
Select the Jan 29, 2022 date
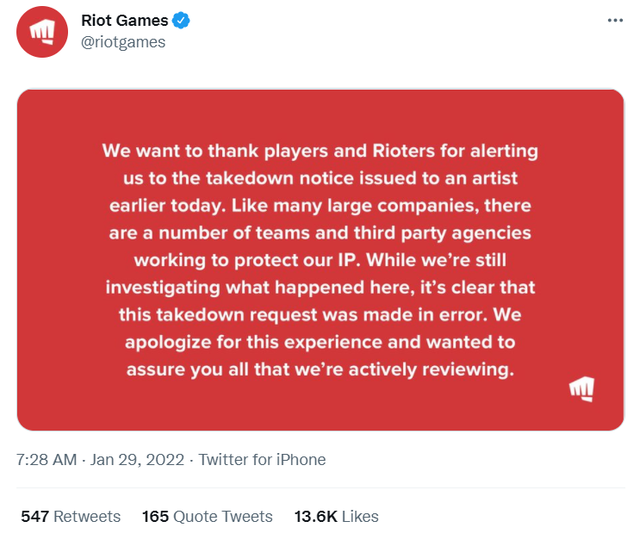click(138, 460)
